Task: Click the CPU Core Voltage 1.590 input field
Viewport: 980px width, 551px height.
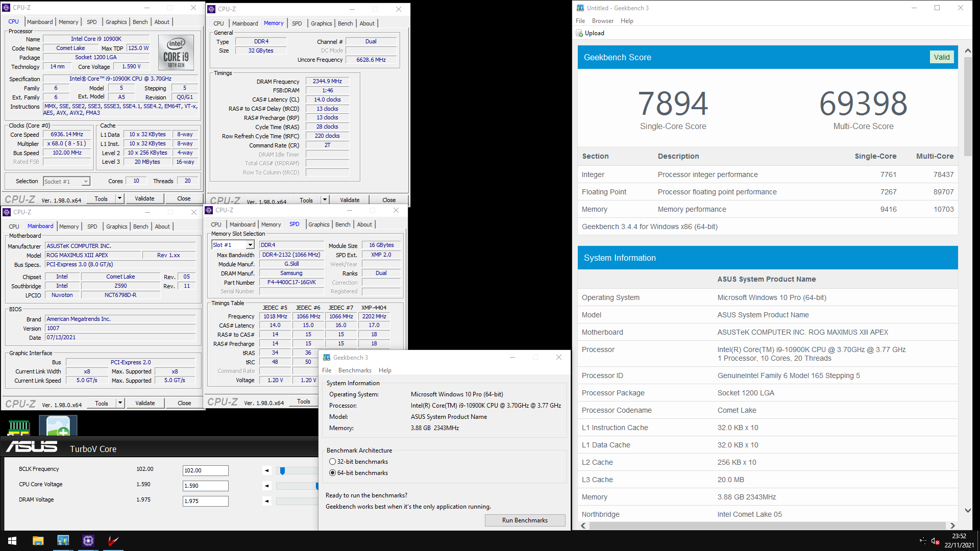Action: pyautogui.click(x=205, y=486)
